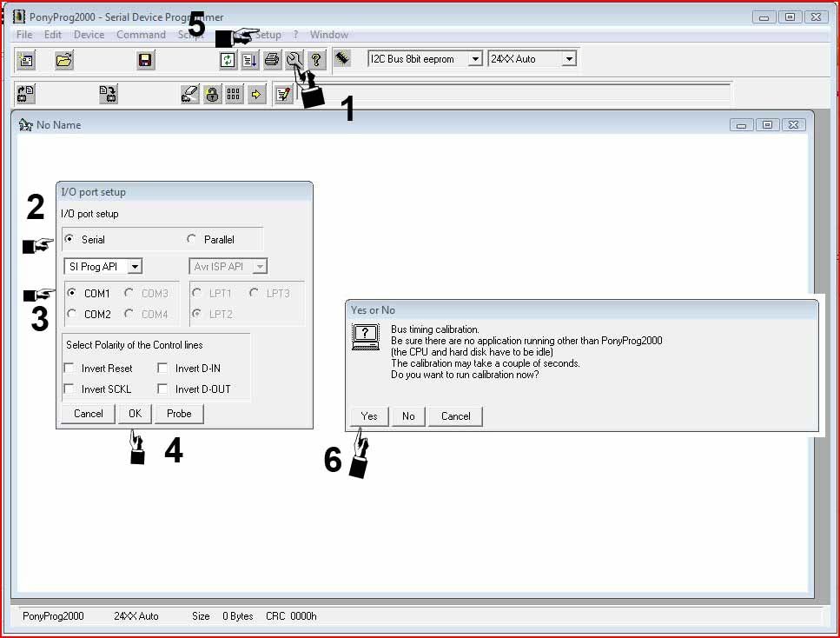Select the Parallel port radio button
This screenshot has height=638, width=840.
tap(191, 238)
